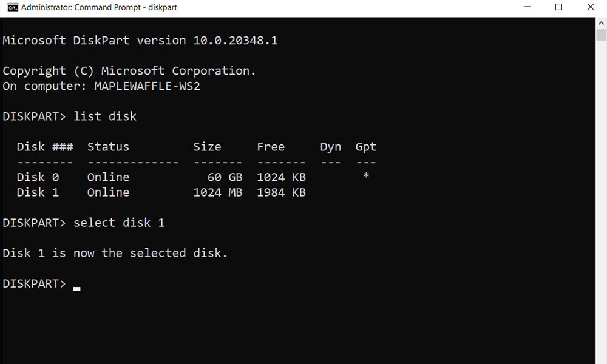This screenshot has width=607, height=364.
Task: Click the 'list disk' command text
Action: tap(105, 116)
